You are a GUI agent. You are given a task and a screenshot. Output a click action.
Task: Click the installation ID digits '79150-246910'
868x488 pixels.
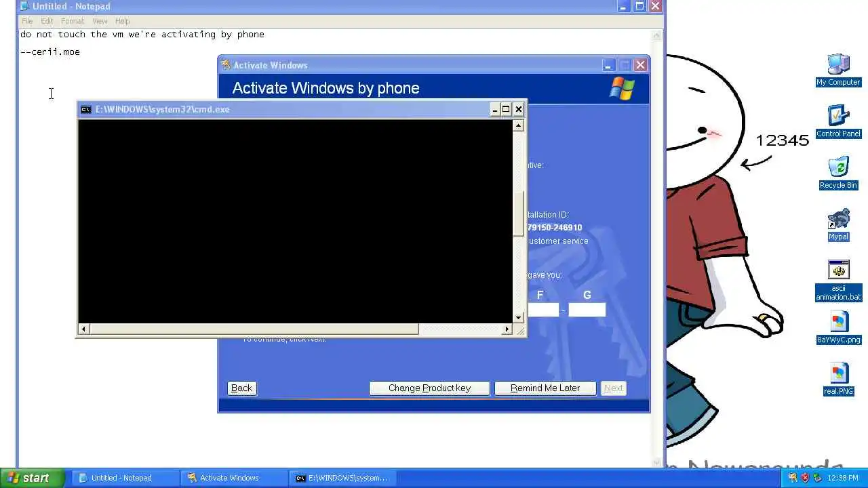555,228
